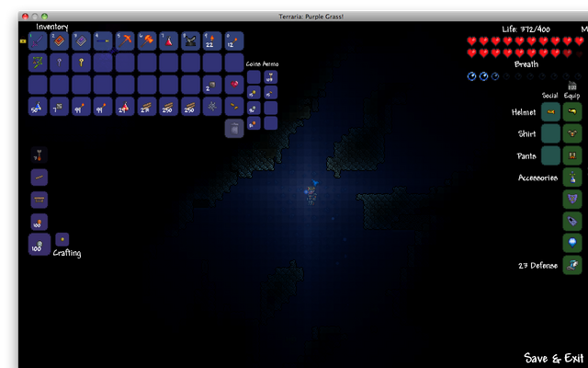Viewport: 588px width, 368px height.
Task: Select the purple sword in hotbar slot 1
Action: [38, 40]
